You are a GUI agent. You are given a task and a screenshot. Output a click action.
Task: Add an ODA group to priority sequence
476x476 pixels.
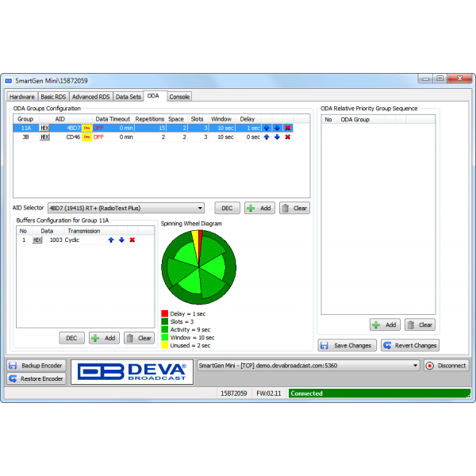(385, 324)
